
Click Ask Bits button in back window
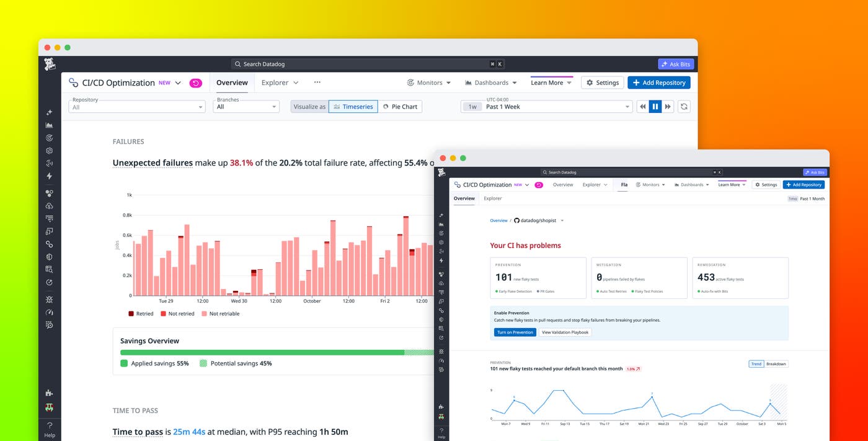676,64
